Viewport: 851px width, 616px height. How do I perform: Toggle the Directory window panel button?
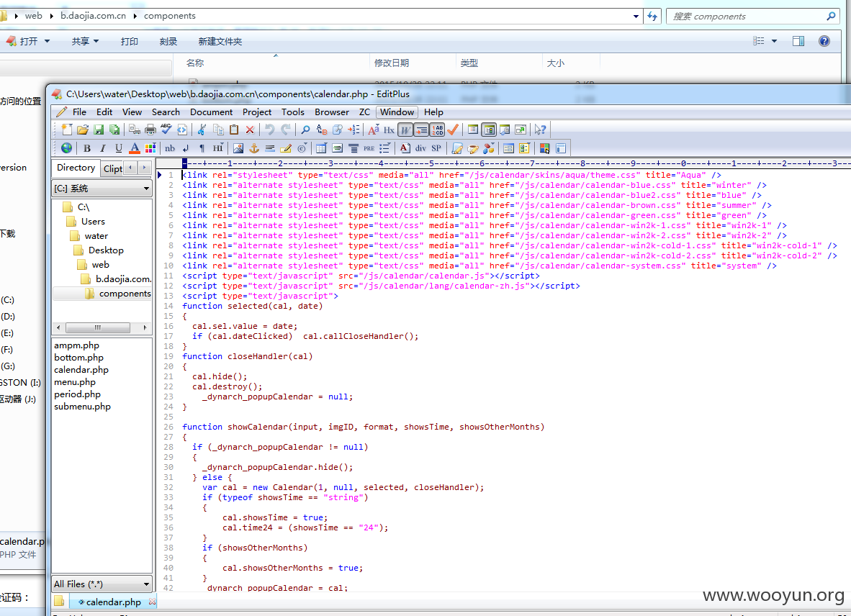tap(489, 130)
